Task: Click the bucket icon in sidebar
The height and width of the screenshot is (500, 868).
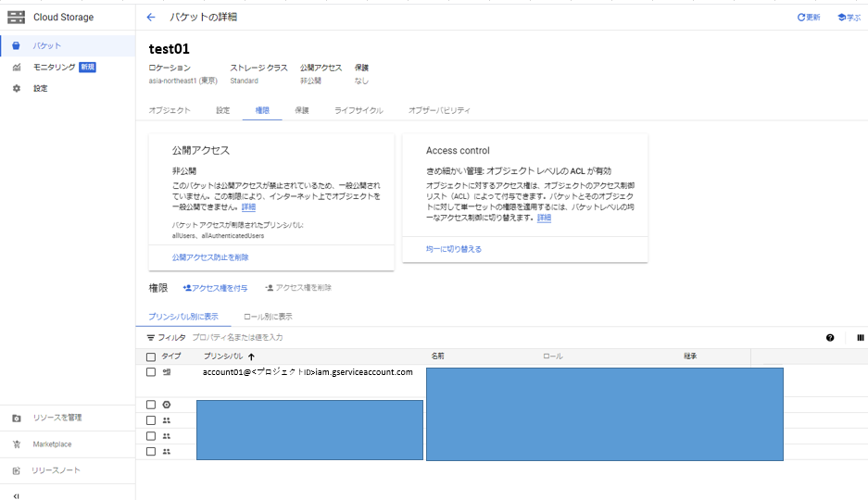Action: pos(16,46)
